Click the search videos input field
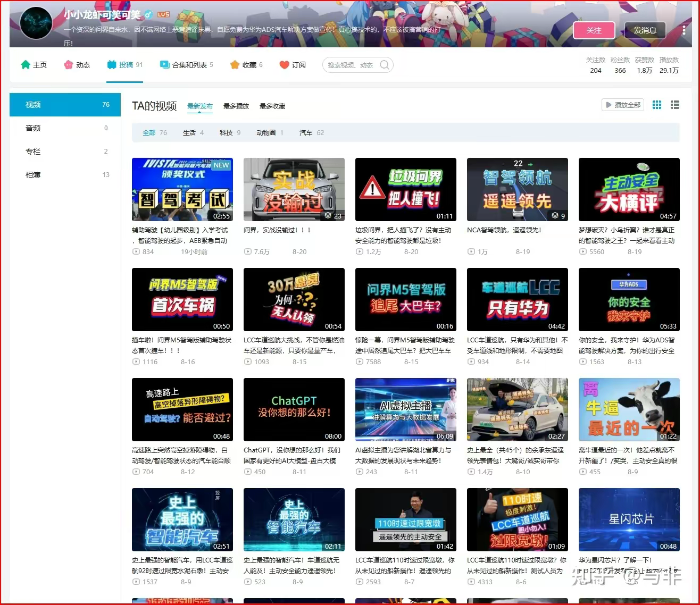Viewport: 700px width, 605px height. pos(351,65)
